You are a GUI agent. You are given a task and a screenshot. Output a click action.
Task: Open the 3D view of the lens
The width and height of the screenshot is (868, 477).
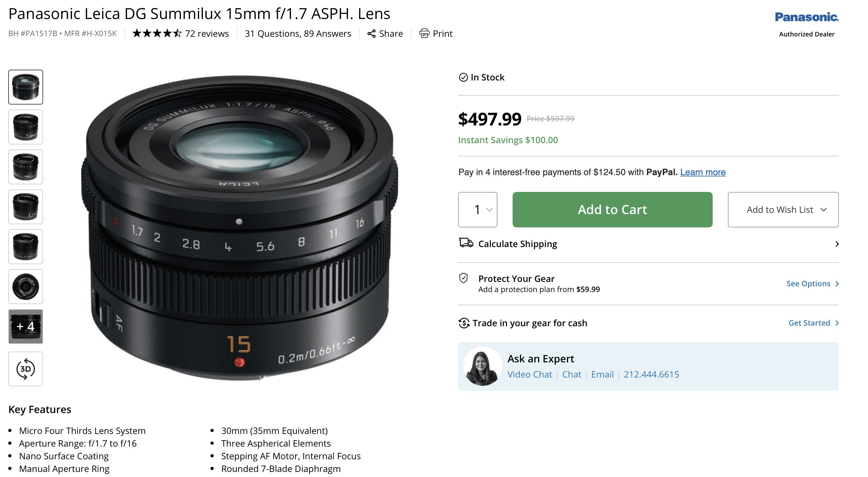(x=26, y=369)
